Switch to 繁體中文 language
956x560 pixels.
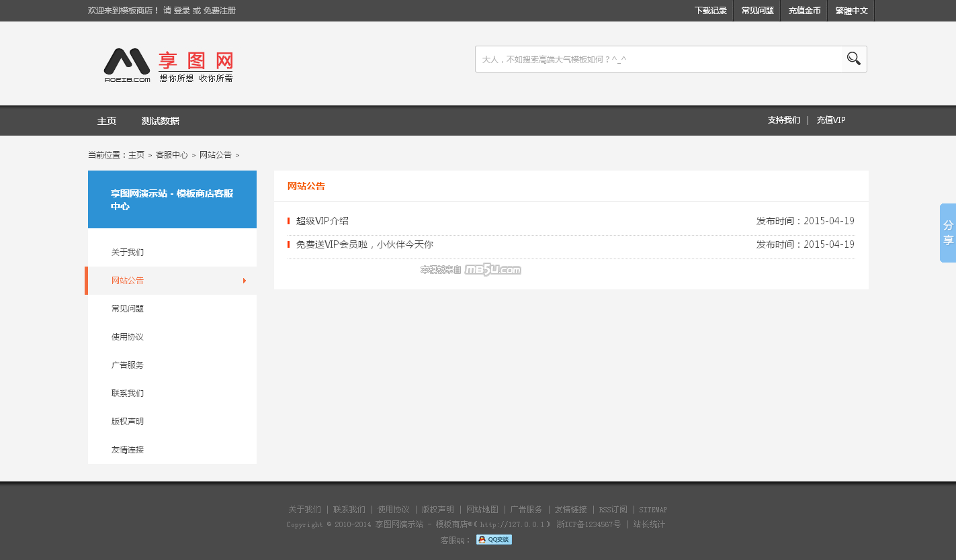pyautogui.click(x=851, y=11)
